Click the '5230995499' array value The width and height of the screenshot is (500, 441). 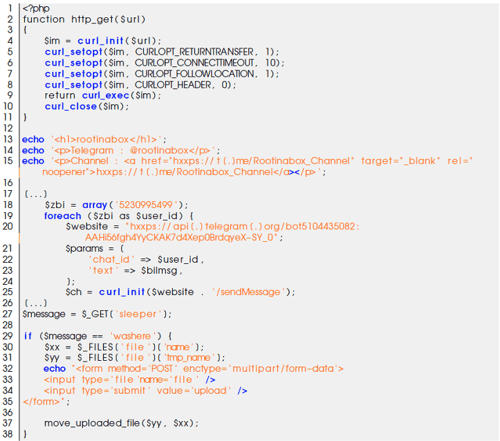click(x=146, y=205)
